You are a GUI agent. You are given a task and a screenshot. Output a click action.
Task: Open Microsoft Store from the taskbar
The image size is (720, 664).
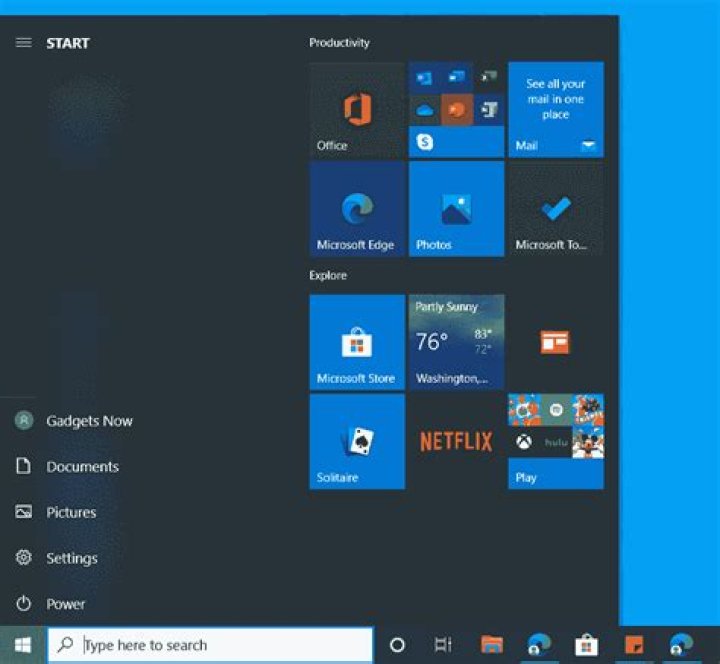pos(586,645)
